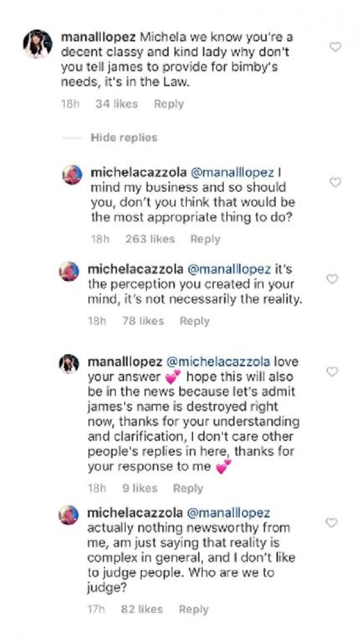The height and width of the screenshot is (644, 363).
Task: Open michelacazzola's avatar beside 'mind my business' reply
Action: 72,175
